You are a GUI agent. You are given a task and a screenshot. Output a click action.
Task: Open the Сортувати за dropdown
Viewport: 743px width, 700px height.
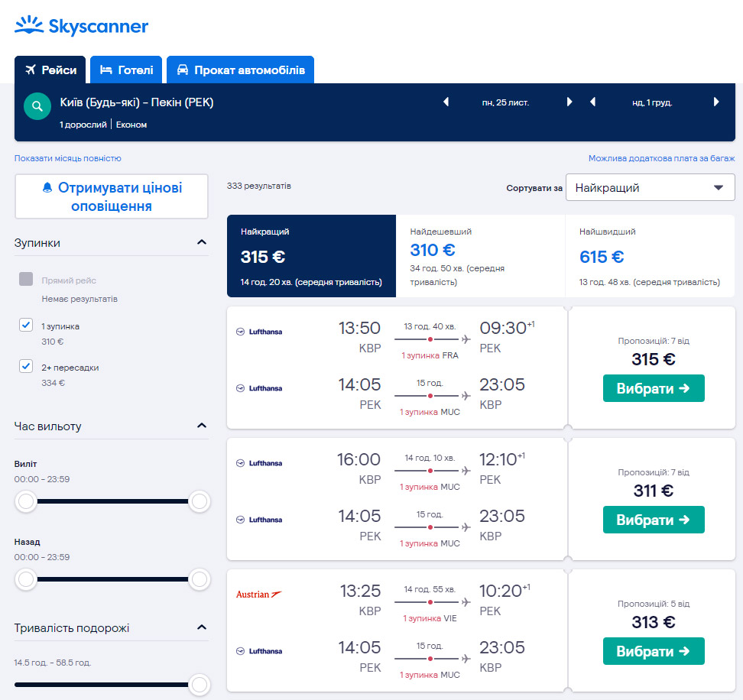click(x=650, y=187)
